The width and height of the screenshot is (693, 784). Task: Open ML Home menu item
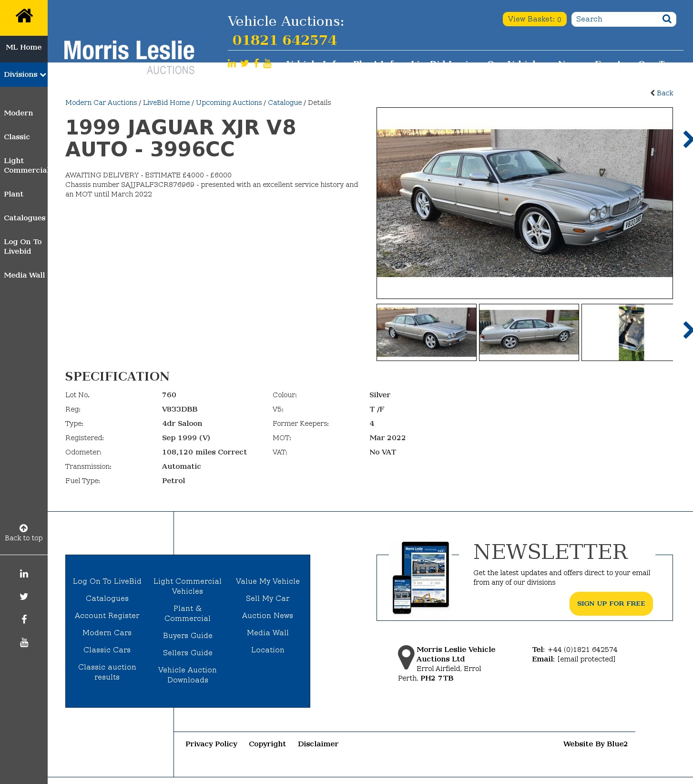click(x=24, y=47)
